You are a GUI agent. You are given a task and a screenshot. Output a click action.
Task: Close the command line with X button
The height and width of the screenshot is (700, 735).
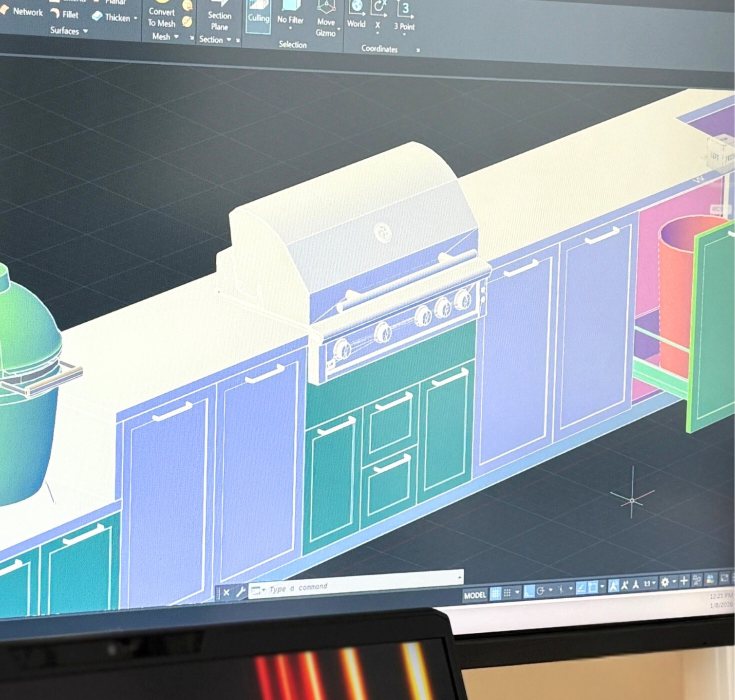click(x=226, y=592)
